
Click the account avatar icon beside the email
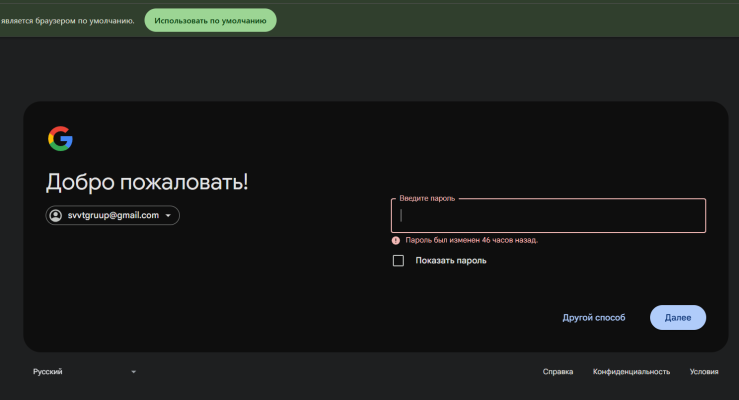point(56,215)
